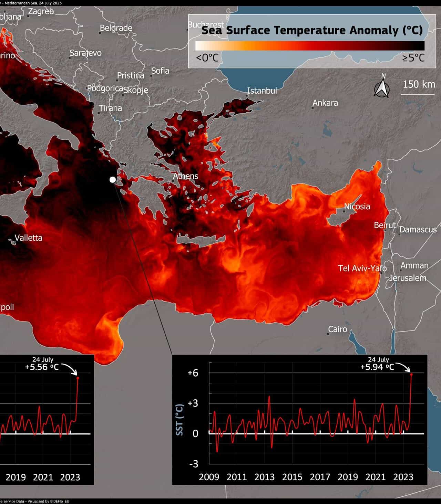Screen dimensions: 441x504
Task: Click the '+5.94 °C' value in right chart
Action: click(x=377, y=367)
